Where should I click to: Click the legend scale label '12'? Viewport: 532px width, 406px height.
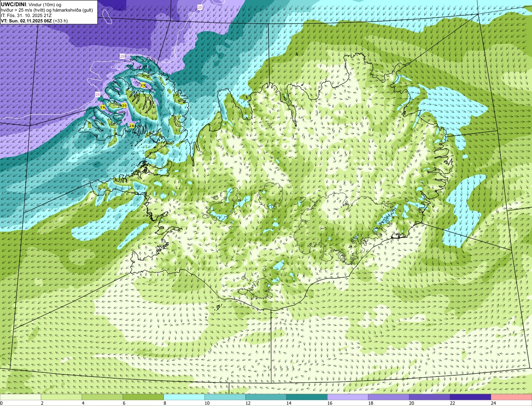[248, 403]
